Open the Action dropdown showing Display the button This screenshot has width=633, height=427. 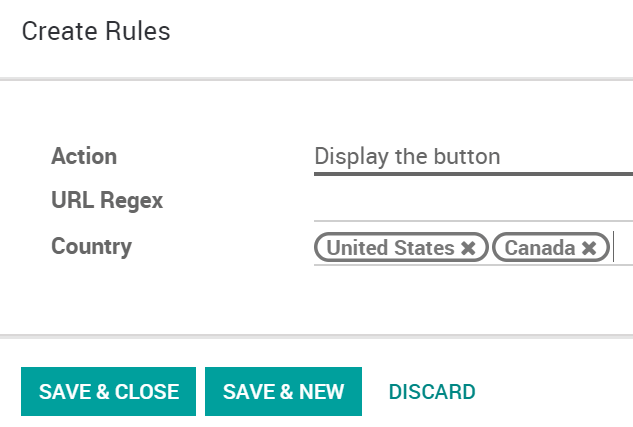pos(472,157)
